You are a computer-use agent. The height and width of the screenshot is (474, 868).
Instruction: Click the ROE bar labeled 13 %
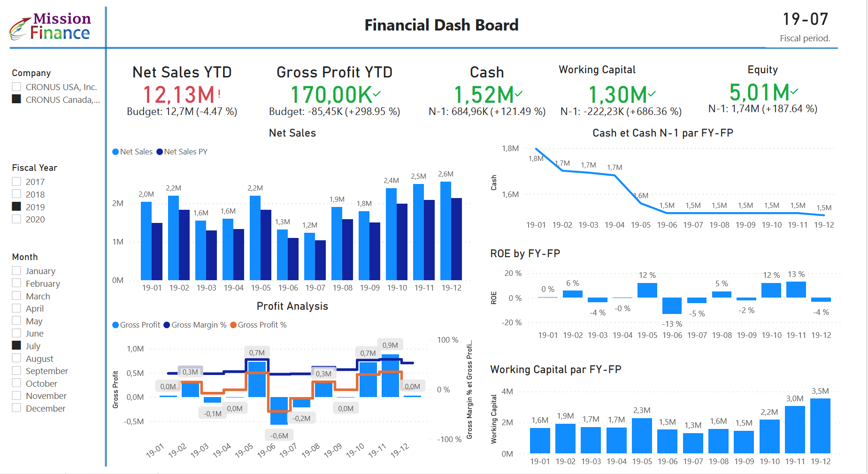[x=796, y=290]
